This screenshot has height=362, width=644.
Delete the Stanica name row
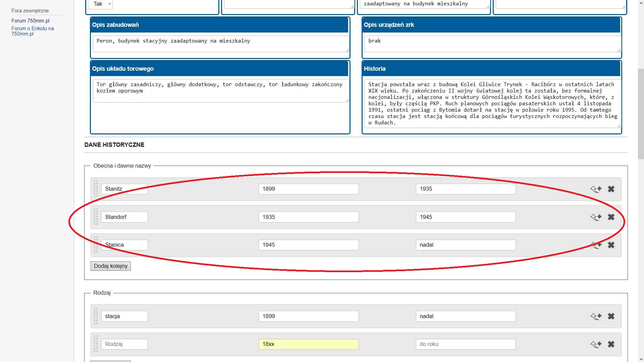pos(611,245)
